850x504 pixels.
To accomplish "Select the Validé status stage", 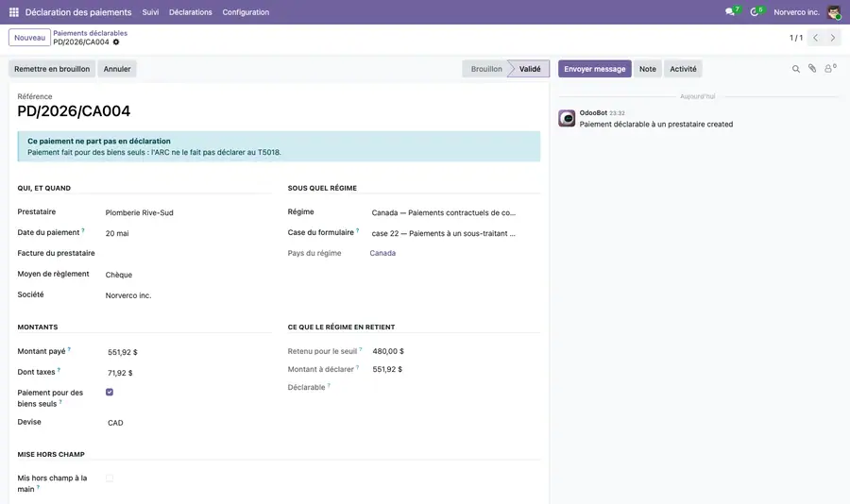I will [530, 69].
